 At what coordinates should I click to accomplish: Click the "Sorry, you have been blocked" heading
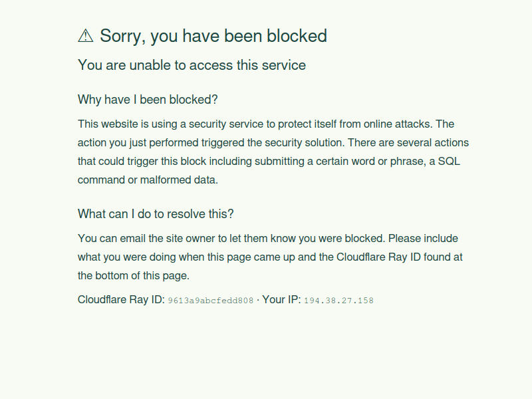[x=213, y=36]
